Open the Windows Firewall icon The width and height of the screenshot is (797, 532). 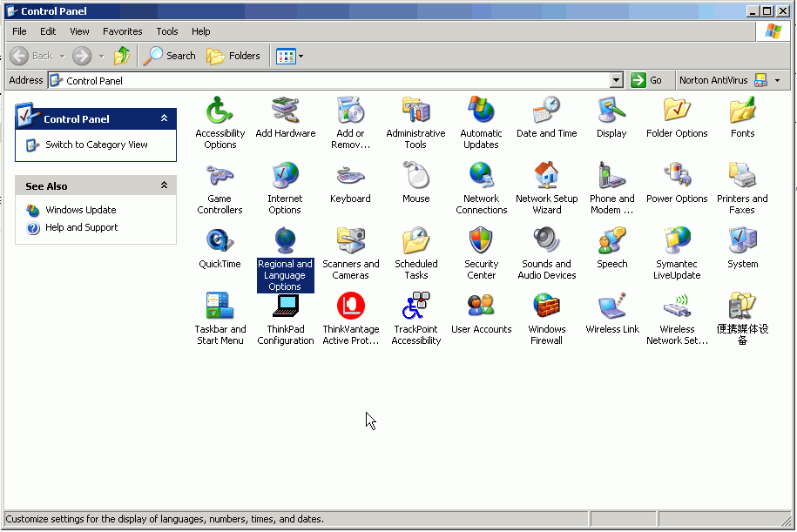point(546,307)
